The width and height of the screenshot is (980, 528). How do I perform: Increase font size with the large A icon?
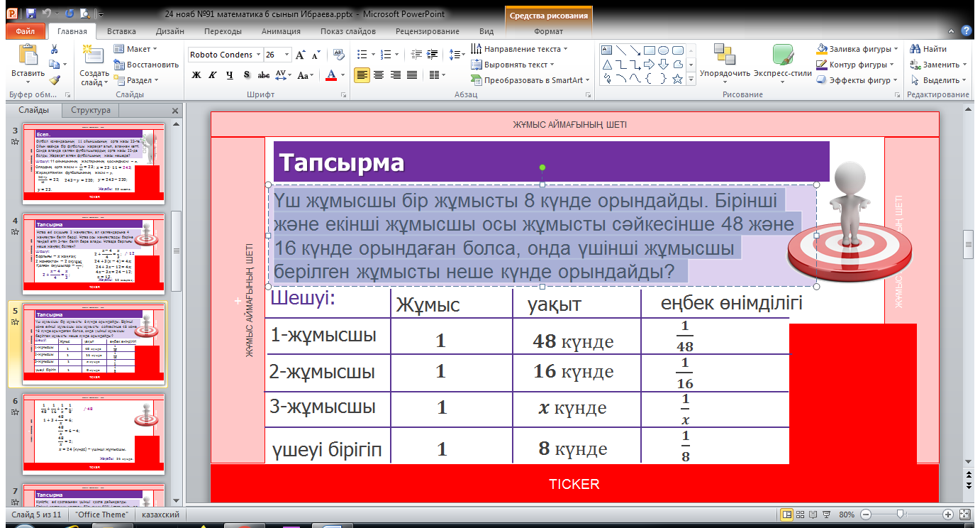(x=300, y=55)
